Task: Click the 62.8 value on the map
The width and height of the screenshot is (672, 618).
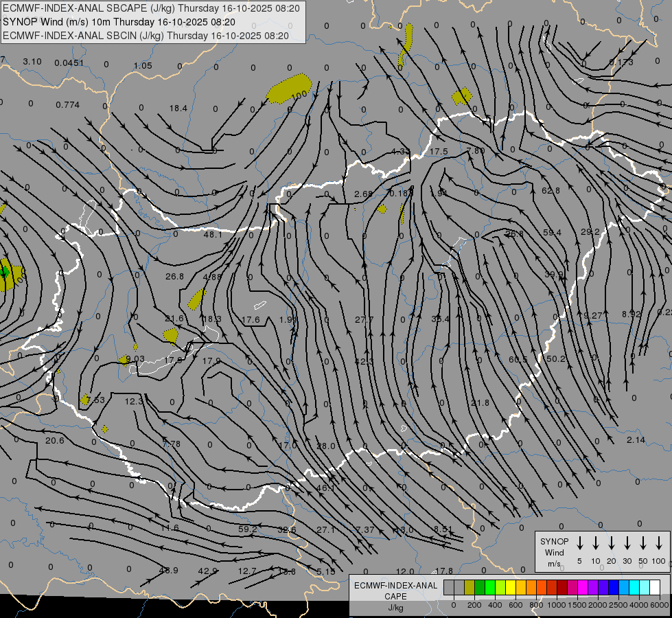Action: [551, 190]
